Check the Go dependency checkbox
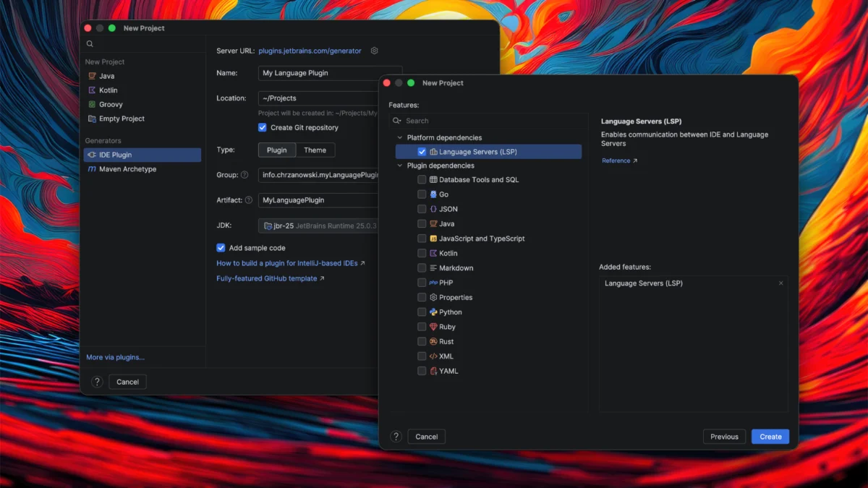868x488 pixels. (422, 194)
